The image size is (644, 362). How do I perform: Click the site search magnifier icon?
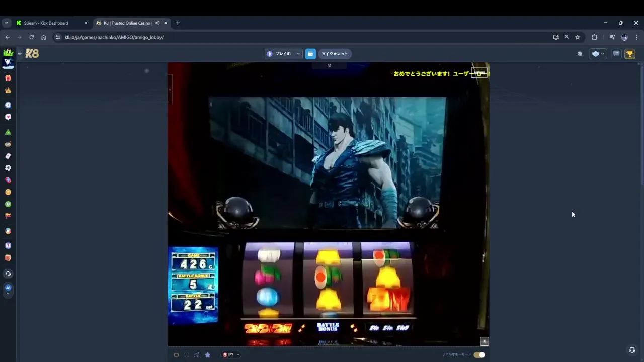click(580, 54)
